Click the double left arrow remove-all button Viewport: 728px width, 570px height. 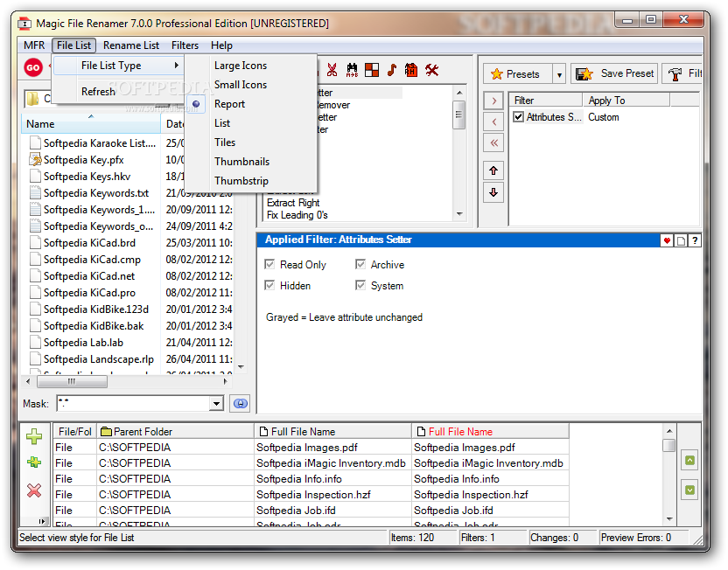point(493,142)
